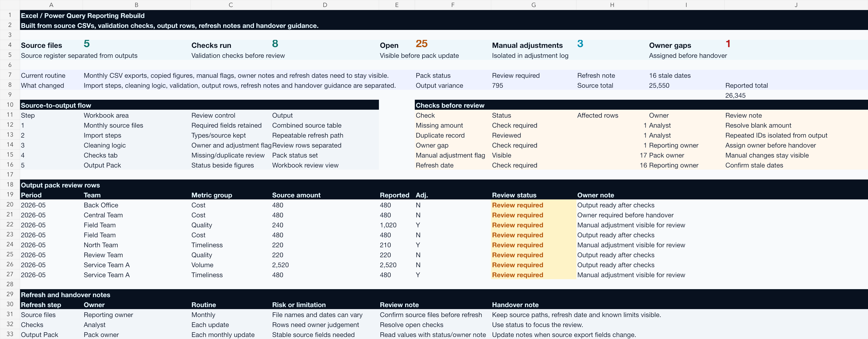
Task: Select 'Resolve open checks' cell
Action: pos(411,325)
